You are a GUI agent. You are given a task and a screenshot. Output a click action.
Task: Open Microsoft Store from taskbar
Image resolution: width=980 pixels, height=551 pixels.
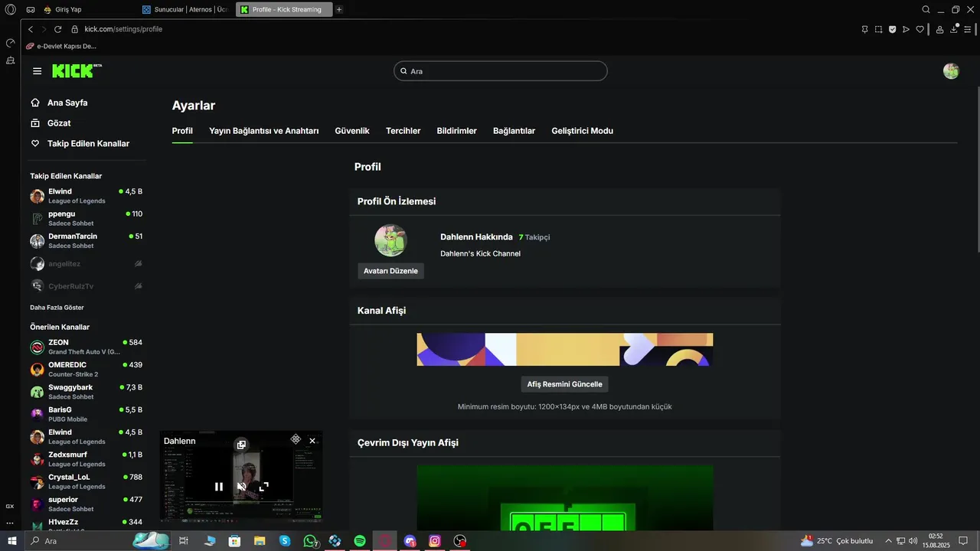[235, 541]
